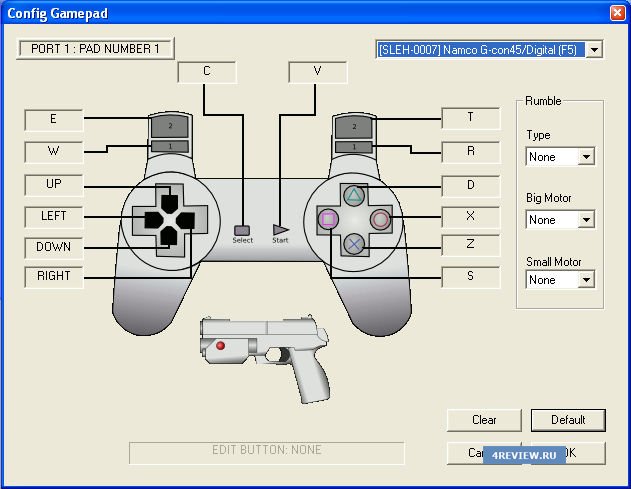Viewport: 631px width, 489px height.
Task: Edit the UP direction key binding
Action: tap(54, 184)
